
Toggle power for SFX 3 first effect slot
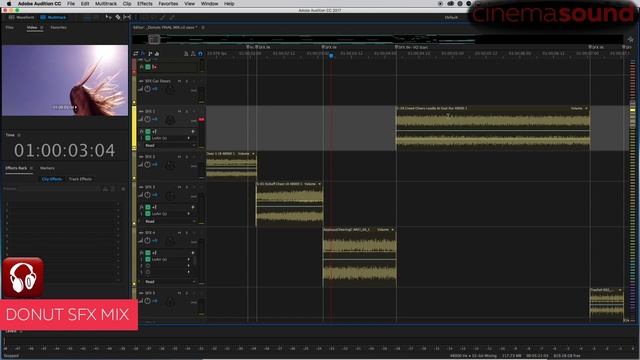(x=148, y=213)
